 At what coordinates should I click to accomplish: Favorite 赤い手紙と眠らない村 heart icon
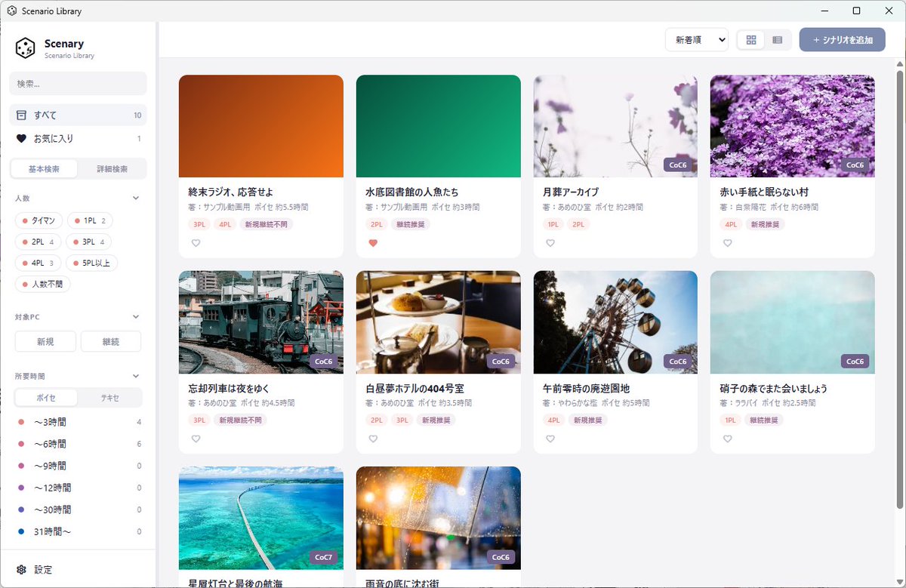pos(727,243)
